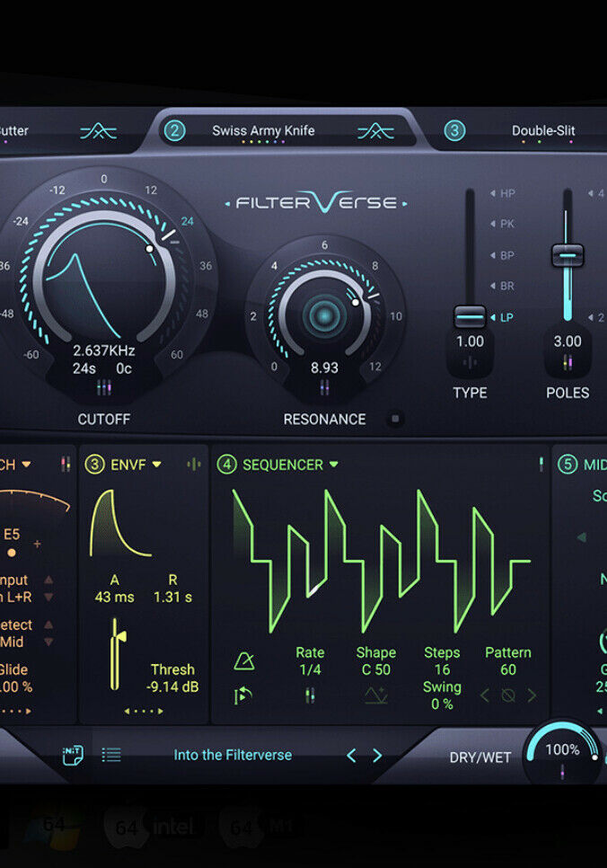The image size is (607, 868).
Task: Open the Sequencer modulator dropdown
Action: click(334, 465)
